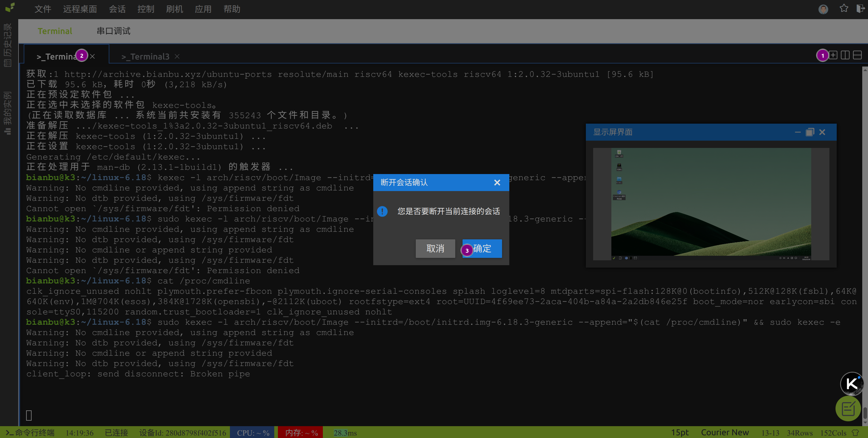The image size is (868, 438).
Task: Click the remote desktop screen thumbnail
Action: coord(711,204)
